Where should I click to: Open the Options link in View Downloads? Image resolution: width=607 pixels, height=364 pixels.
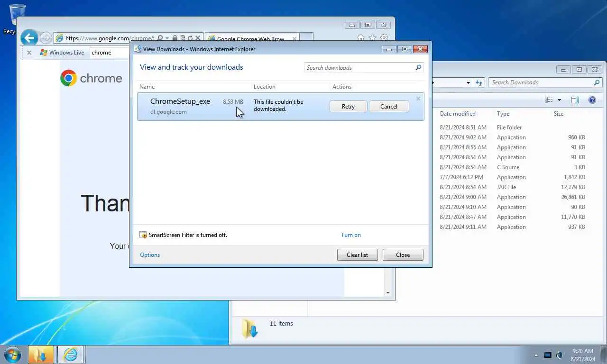tap(150, 255)
